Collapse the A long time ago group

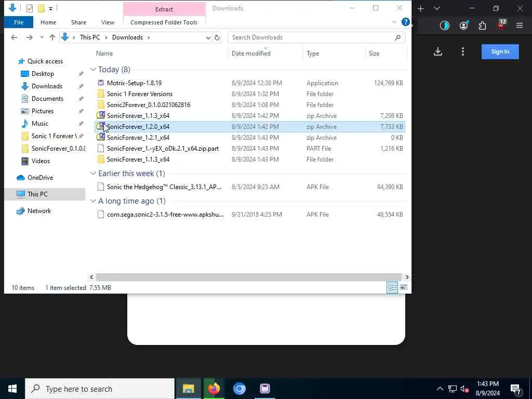pyautogui.click(x=93, y=201)
